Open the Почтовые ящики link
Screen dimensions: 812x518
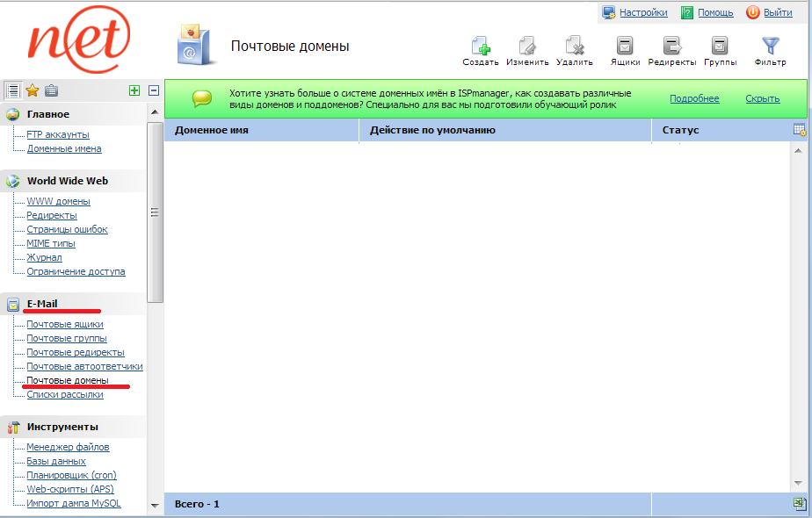point(65,325)
